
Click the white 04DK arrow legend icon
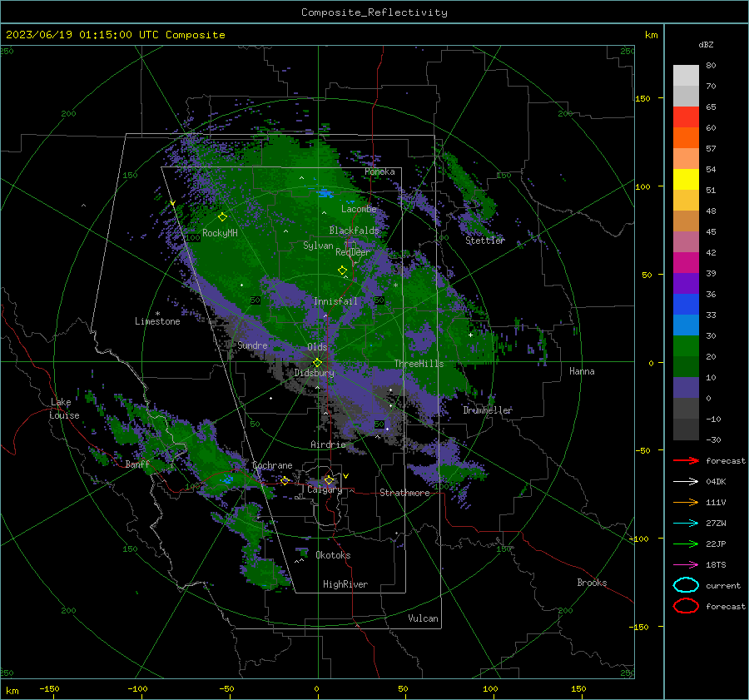coord(686,481)
